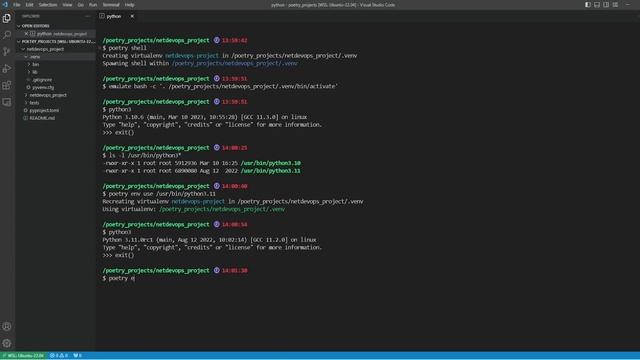Screen dimensions: 640x360
Task: Click the '/usr/bin/python3.11' listing path
Action: click(270, 171)
